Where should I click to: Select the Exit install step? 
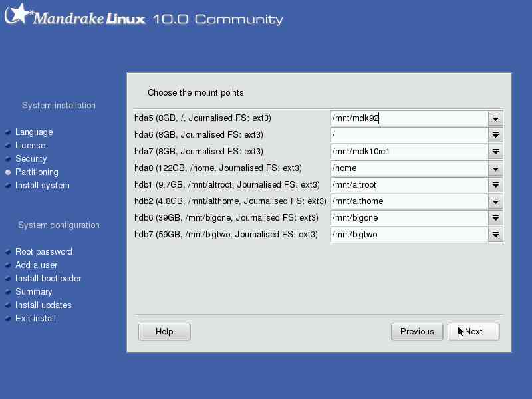pyautogui.click(x=35, y=319)
